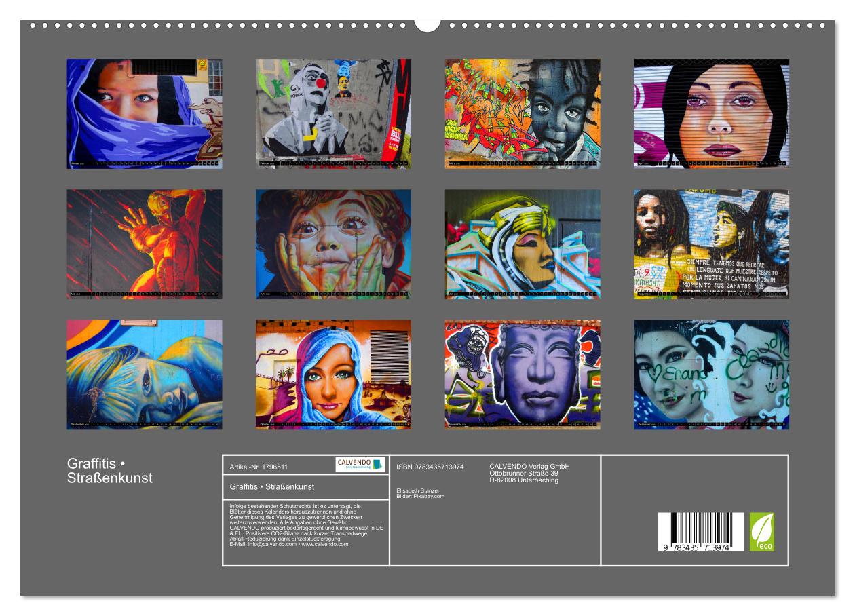Click the 'info@calvendo.com' email line
Viewport: 855px width, 616px height.
pyautogui.click(x=289, y=544)
